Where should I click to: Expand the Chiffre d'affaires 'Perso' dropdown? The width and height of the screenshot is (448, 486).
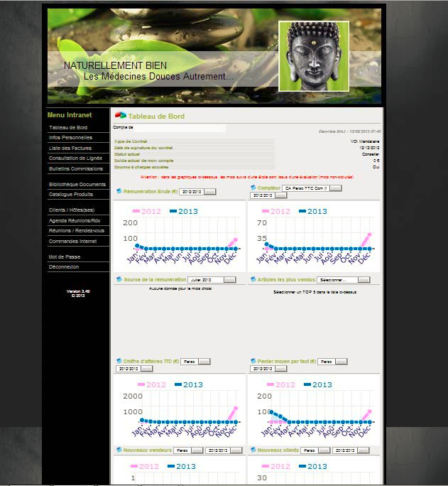point(195,362)
